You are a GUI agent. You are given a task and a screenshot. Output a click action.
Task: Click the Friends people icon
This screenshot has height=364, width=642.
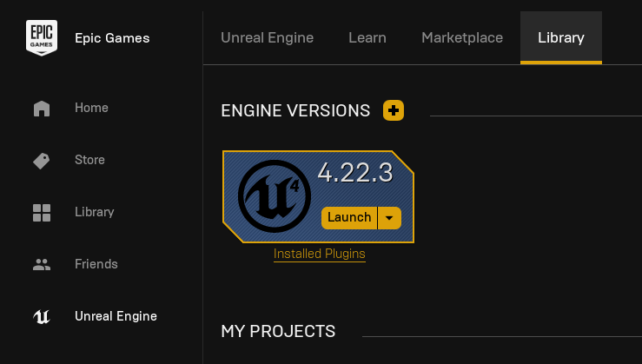(42, 264)
